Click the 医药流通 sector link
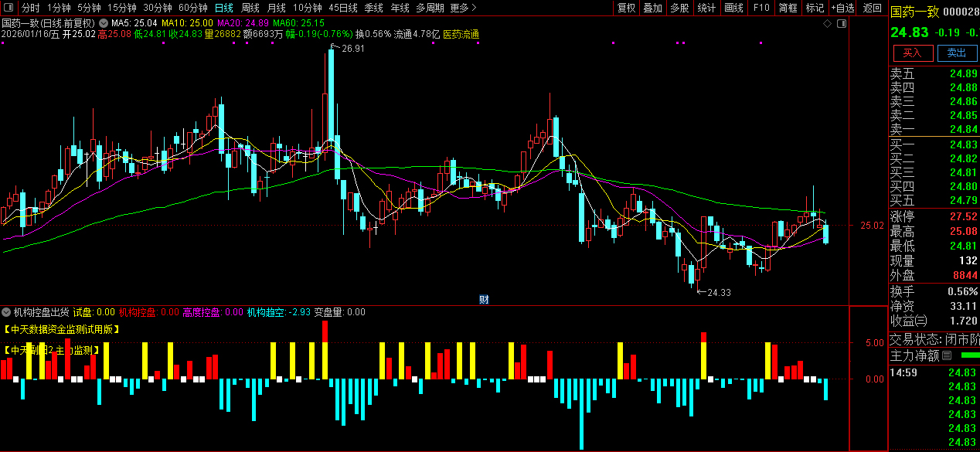Screen dimensions: 980x452 tap(461, 34)
